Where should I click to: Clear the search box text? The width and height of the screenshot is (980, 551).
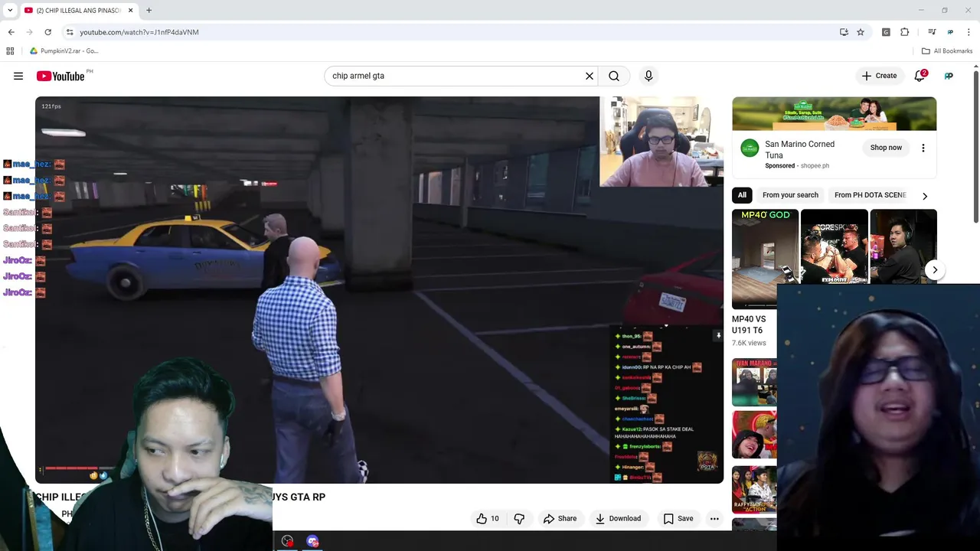590,76
